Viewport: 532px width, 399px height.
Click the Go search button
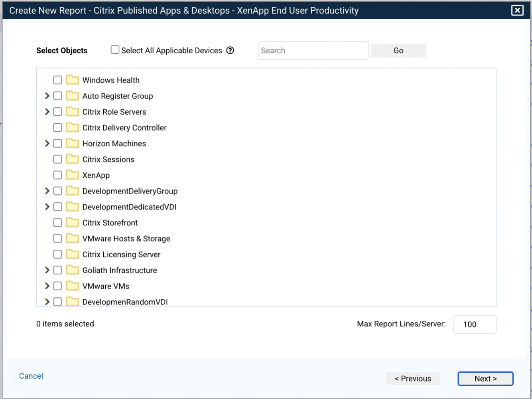coord(398,51)
